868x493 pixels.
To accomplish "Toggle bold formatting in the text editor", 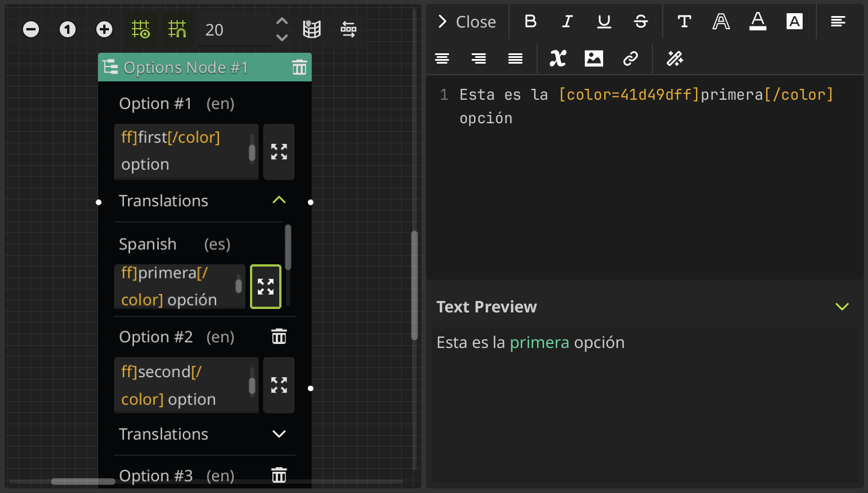I will 530,22.
